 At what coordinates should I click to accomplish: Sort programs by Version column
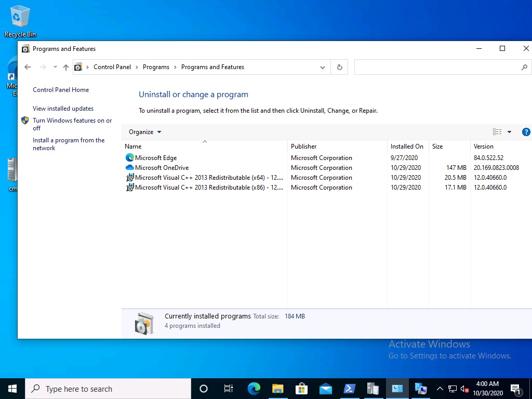coord(501,147)
